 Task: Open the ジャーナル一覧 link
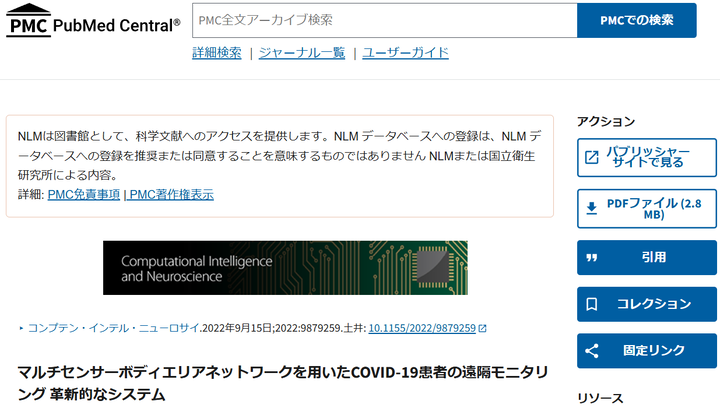tap(302, 53)
